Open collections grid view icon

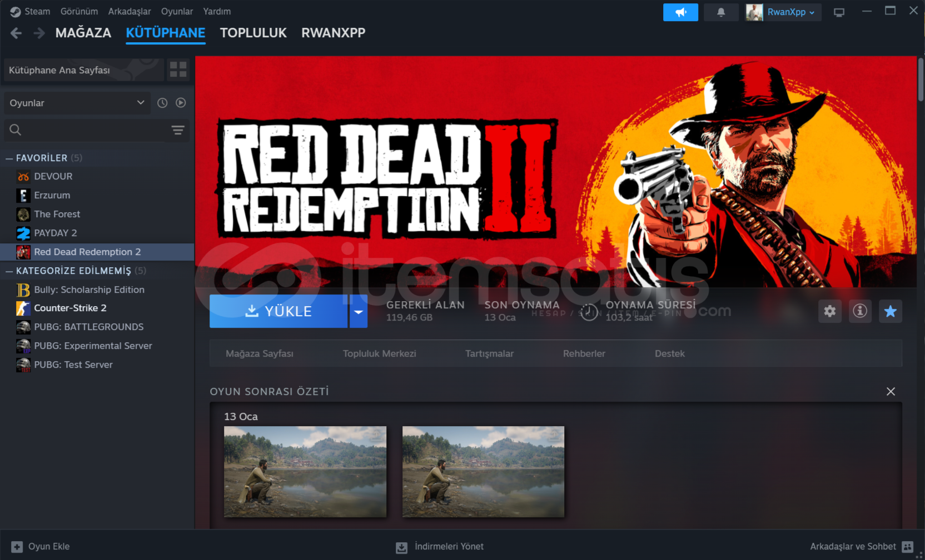[x=178, y=70]
